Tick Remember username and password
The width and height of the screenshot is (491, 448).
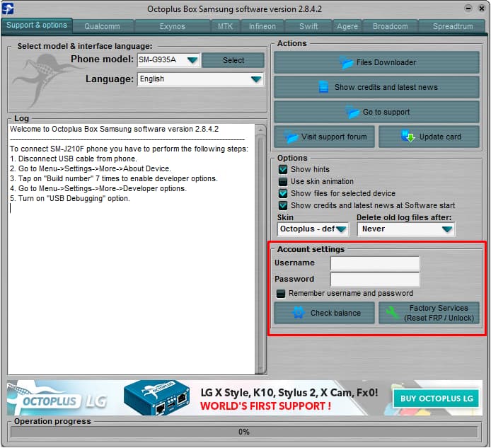pyautogui.click(x=281, y=293)
